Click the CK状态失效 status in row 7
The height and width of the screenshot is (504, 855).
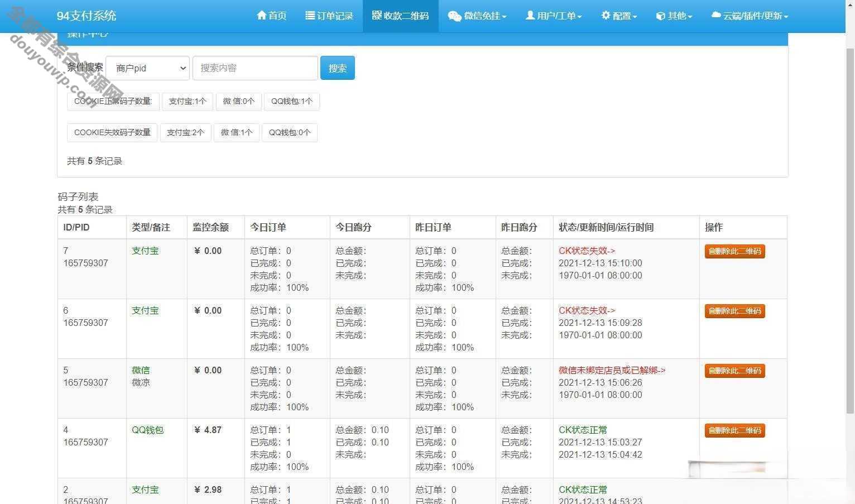(x=587, y=251)
